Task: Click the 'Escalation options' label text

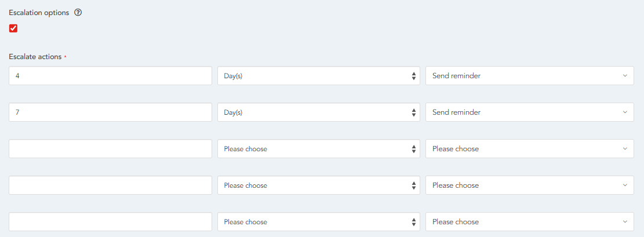Action: tap(39, 12)
